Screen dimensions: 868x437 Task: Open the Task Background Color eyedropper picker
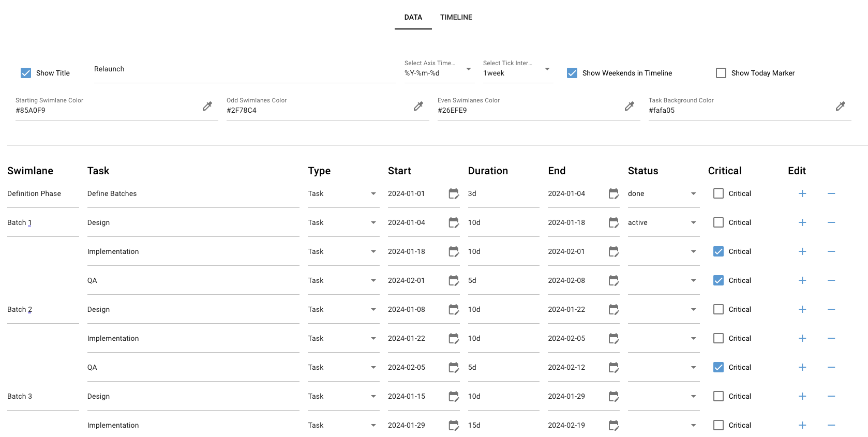pos(841,106)
